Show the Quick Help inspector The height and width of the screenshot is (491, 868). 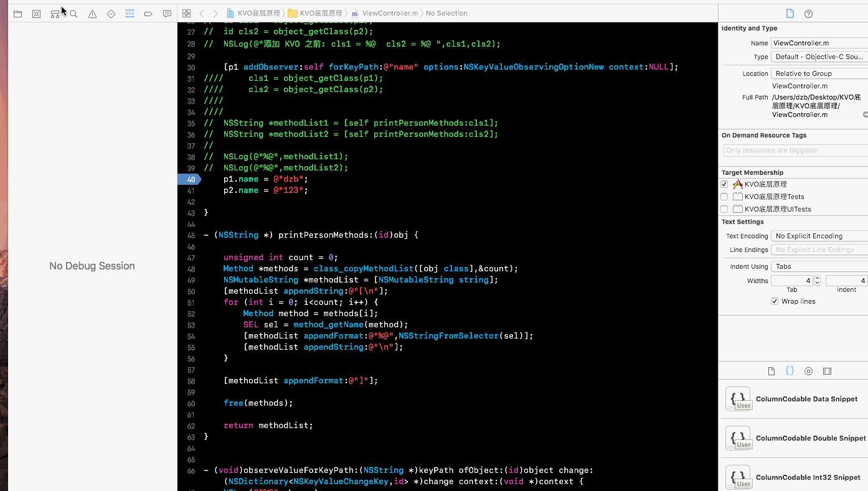pos(808,14)
